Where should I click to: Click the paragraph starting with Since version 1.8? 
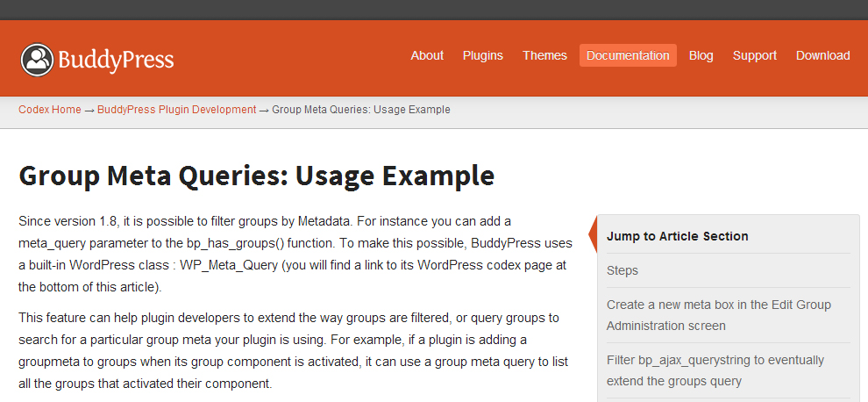pos(295,253)
